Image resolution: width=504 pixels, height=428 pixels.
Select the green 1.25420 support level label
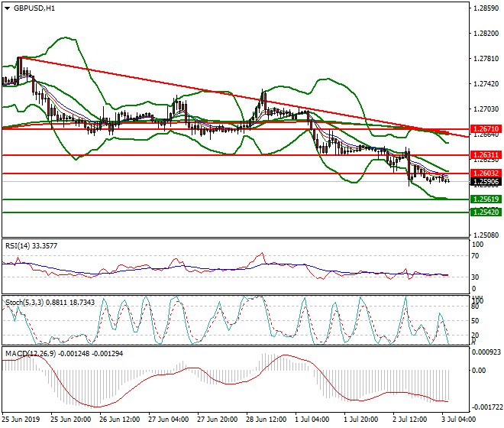486,212
